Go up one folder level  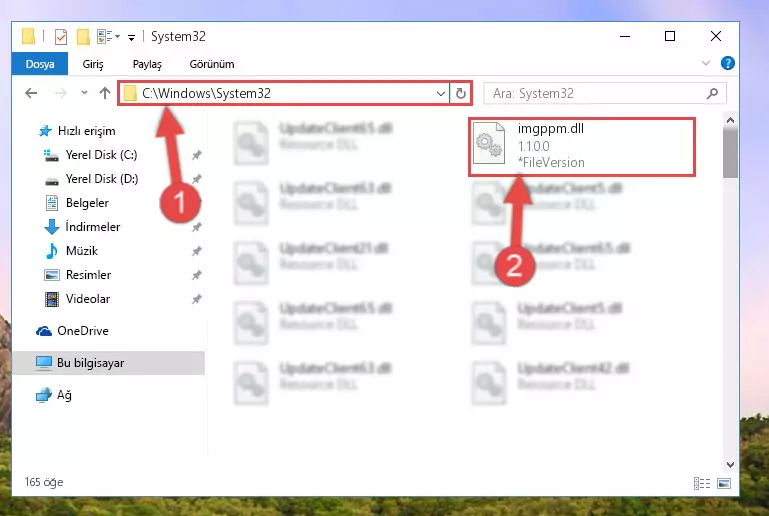104,93
